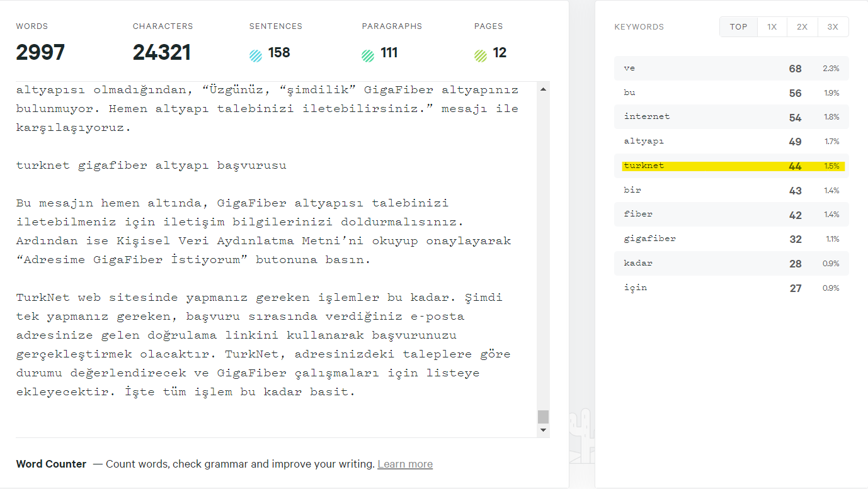The width and height of the screenshot is (868, 489).
Task: Select the 'internet' keyword row
Action: coord(731,117)
